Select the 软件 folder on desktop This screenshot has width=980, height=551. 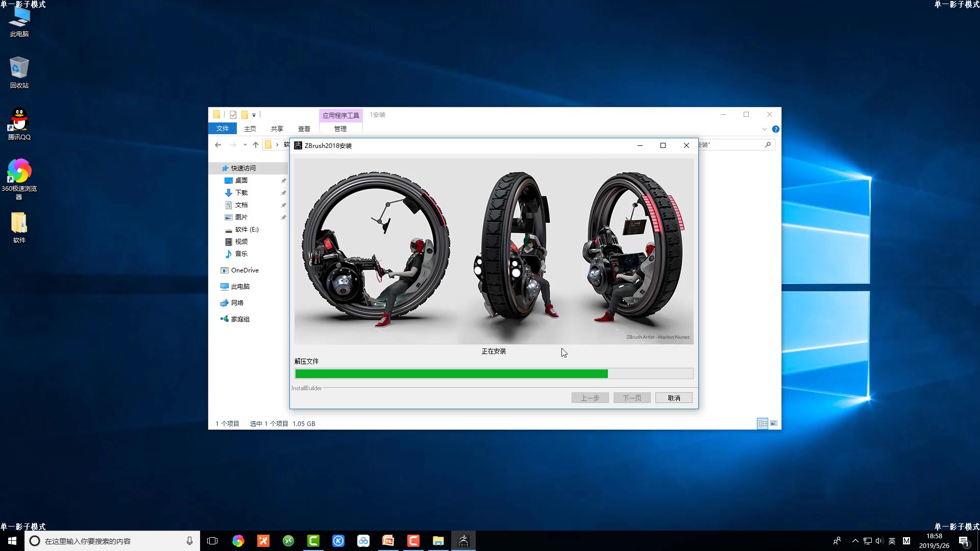point(19,227)
